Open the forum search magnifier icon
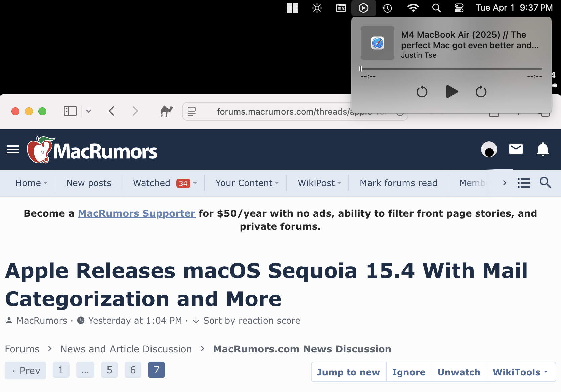This screenshot has height=392, width=561. coord(545,183)
